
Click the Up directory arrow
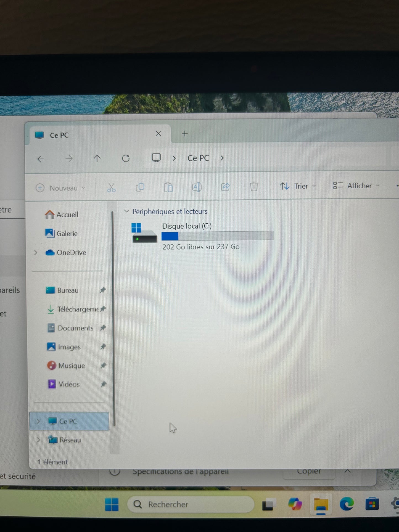(x=97, y=158)
